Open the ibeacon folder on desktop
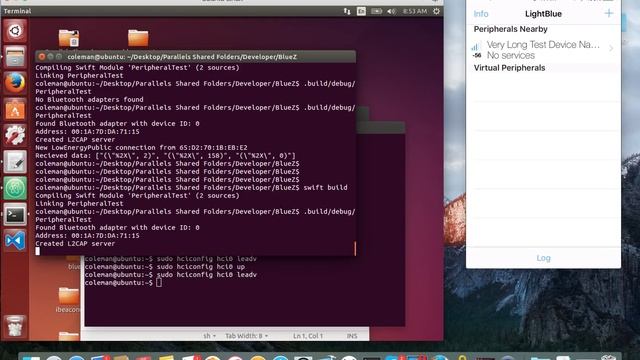This screenshot has height=360, width=640. tap(68, 300)
